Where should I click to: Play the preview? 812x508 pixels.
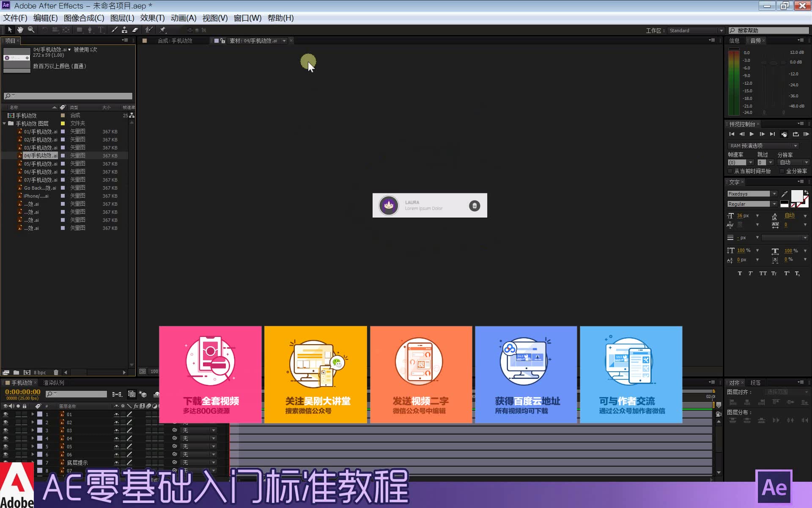pyautogui.click(x=752, y=134)
